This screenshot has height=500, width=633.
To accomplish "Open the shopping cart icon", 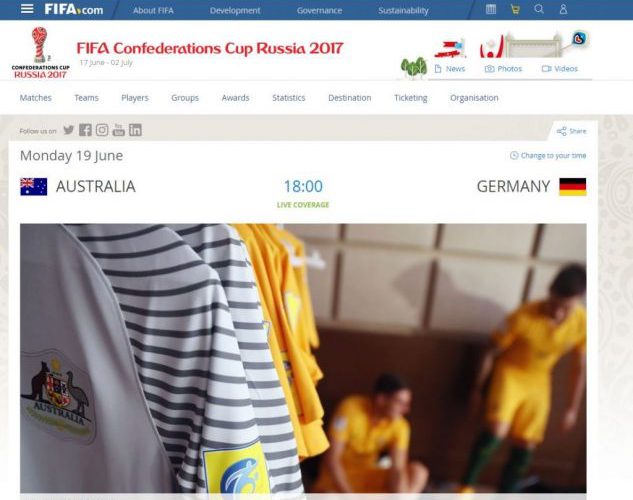I will [x=515, y=9].
